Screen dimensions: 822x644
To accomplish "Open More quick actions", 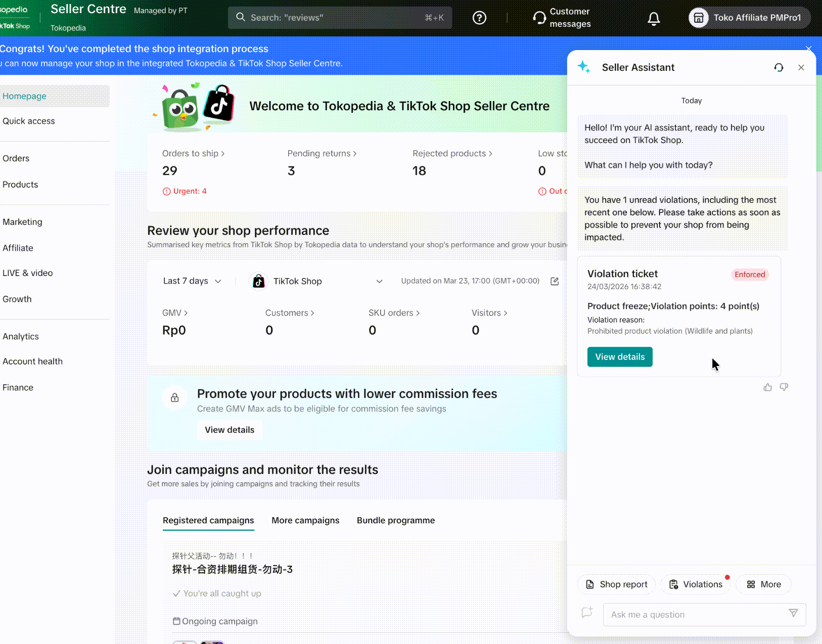I will point(764,584).
